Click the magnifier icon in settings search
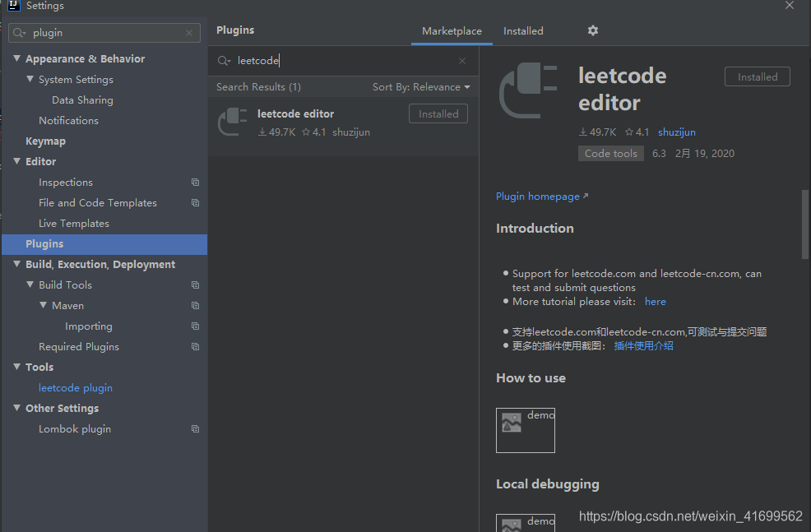The width and height of the screenshot is (811, 532). [x=19, y=33]
